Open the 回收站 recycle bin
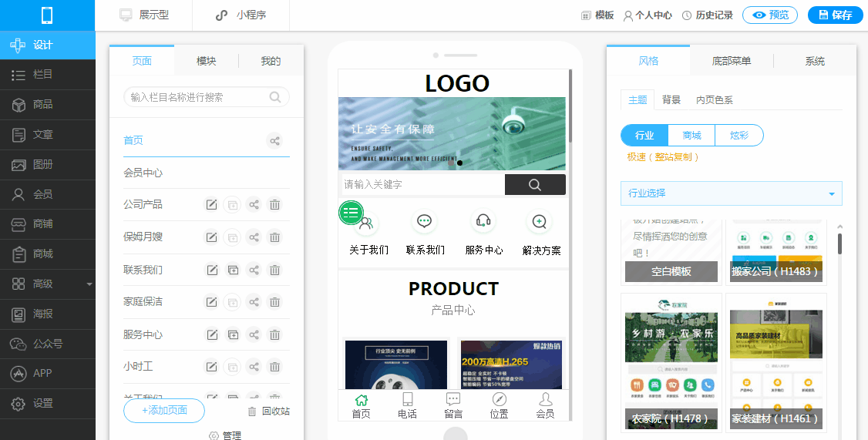The image size is (868, 440). [x=269, y=411]
